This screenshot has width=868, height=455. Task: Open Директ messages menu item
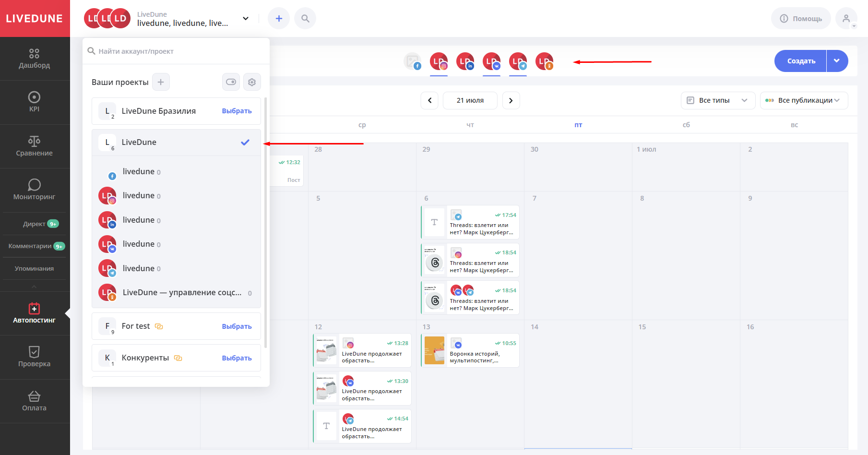[x=35, y=224]
